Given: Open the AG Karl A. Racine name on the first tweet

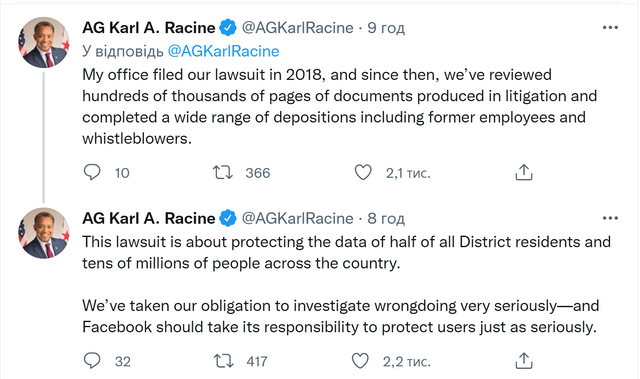Looking at the screenshot, I should tap(149, 28).
